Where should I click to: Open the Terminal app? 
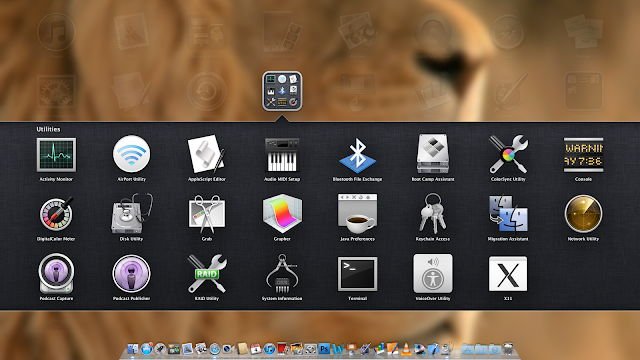pyautogui.click(x=357, y=273)
